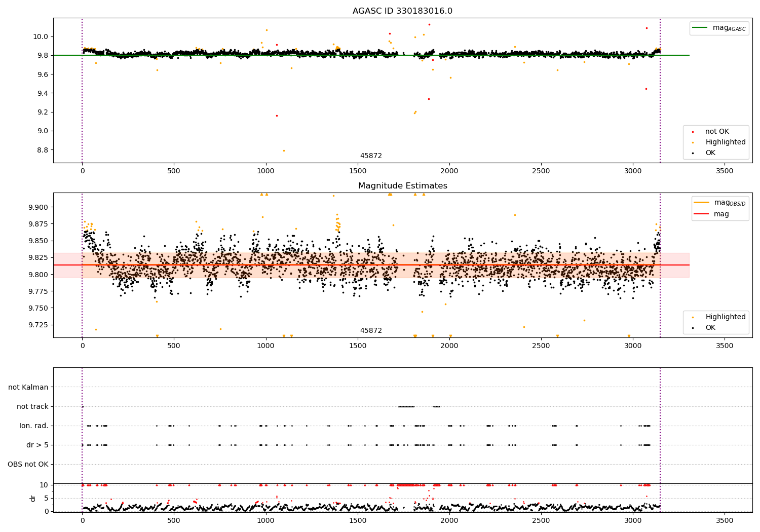Click the 'Magnitude Estimates' plot title
This screenshot has width=760, height=532.
point(403,186)
